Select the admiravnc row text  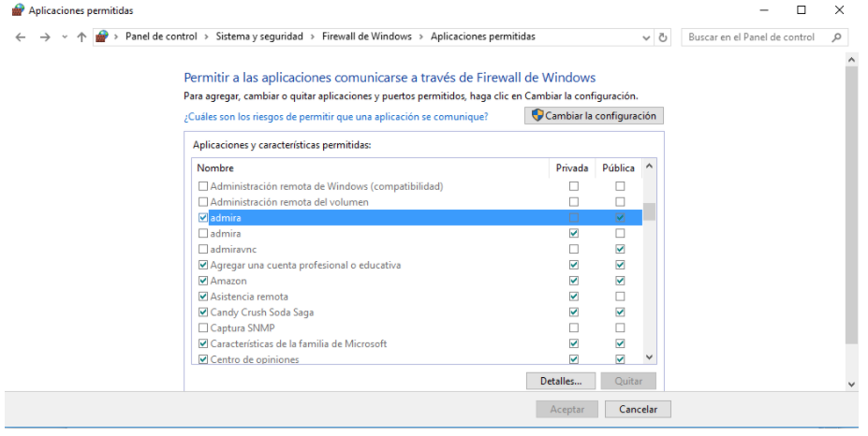233,249
